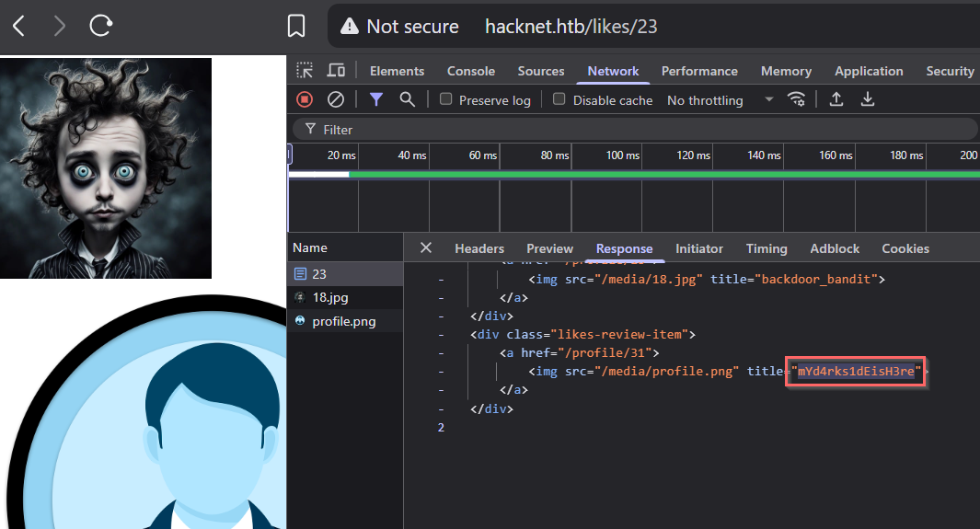
Task: Enable the Preserve log checkbox
Action: [x=446, y=99]
